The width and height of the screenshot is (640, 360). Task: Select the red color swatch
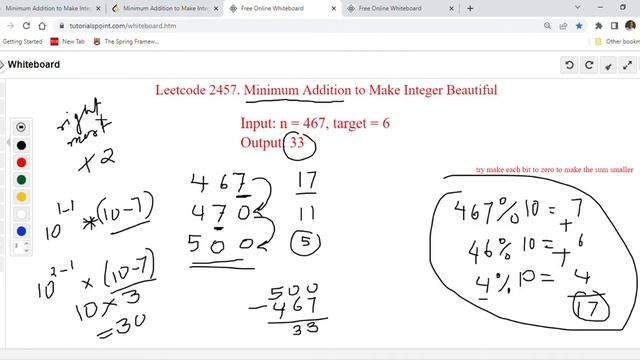pyautogui.click(x=21, y=162)
